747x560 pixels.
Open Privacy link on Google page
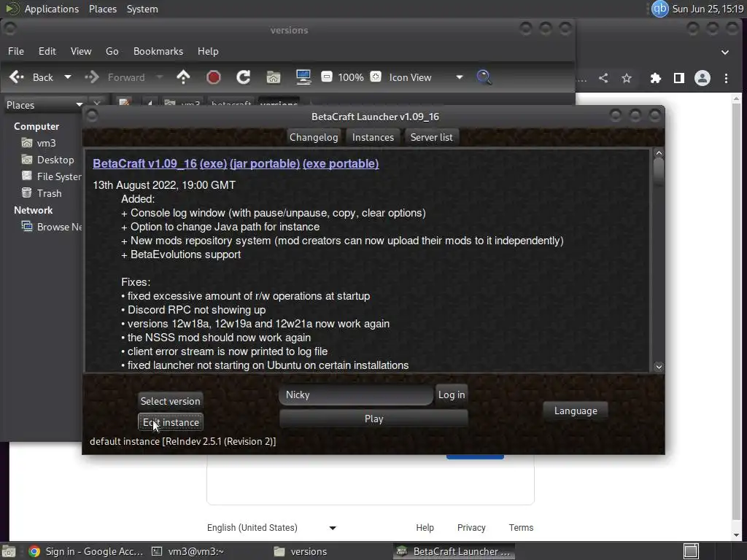[x=471, y=528]
